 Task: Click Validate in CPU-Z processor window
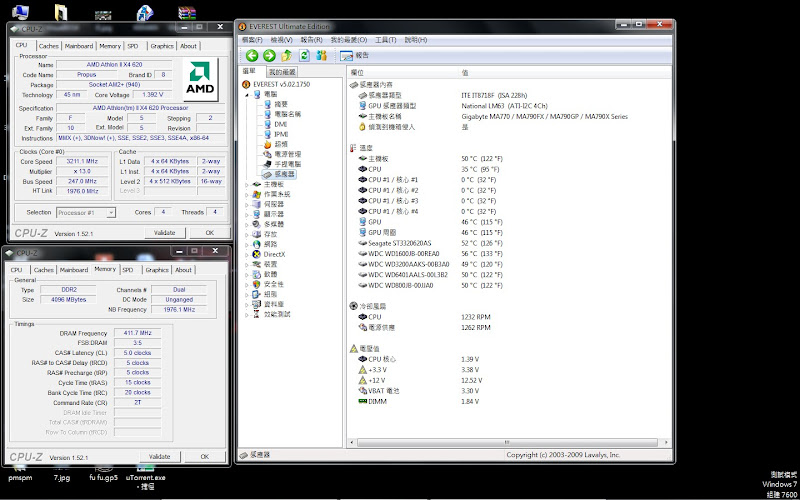tap(164, 233)
